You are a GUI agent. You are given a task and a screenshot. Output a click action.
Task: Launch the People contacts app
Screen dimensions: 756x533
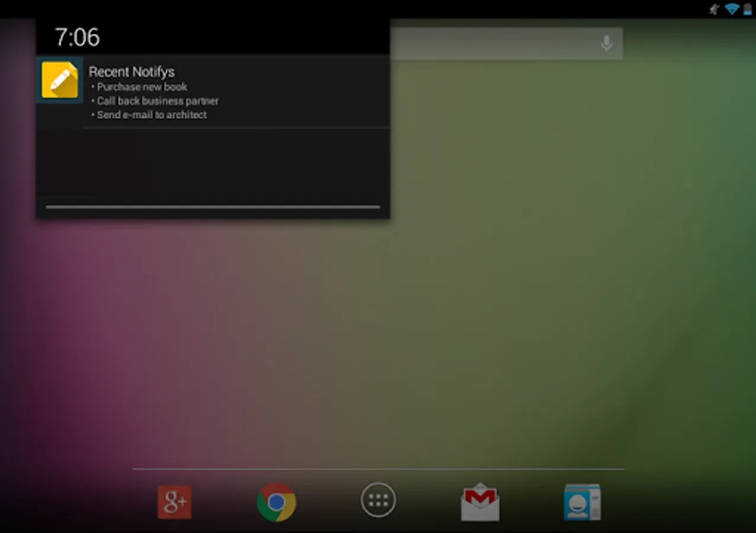582,502
